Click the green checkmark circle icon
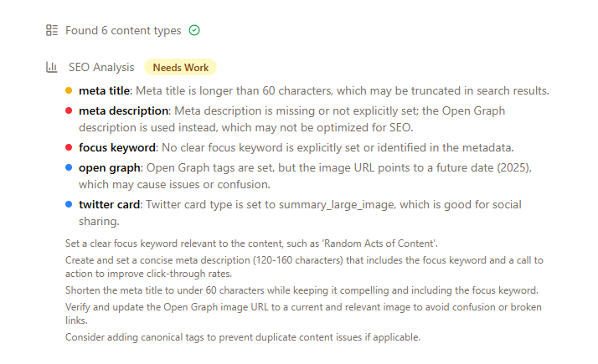 tap(194, 31)
